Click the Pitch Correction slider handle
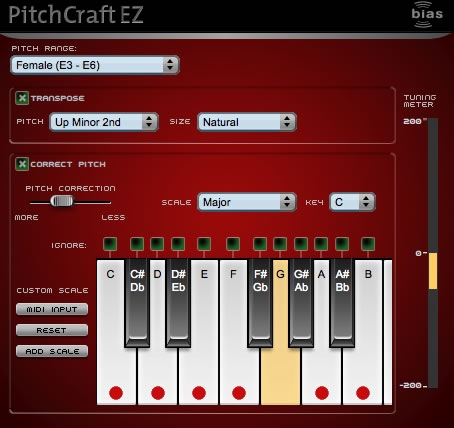Viewport: 454px width, 428px height. coord(62,201)
